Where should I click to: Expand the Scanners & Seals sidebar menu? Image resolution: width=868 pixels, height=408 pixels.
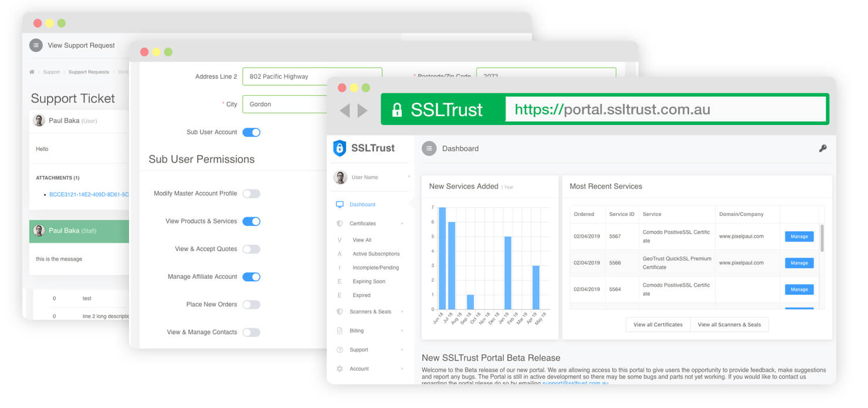[x=369, y=312]
